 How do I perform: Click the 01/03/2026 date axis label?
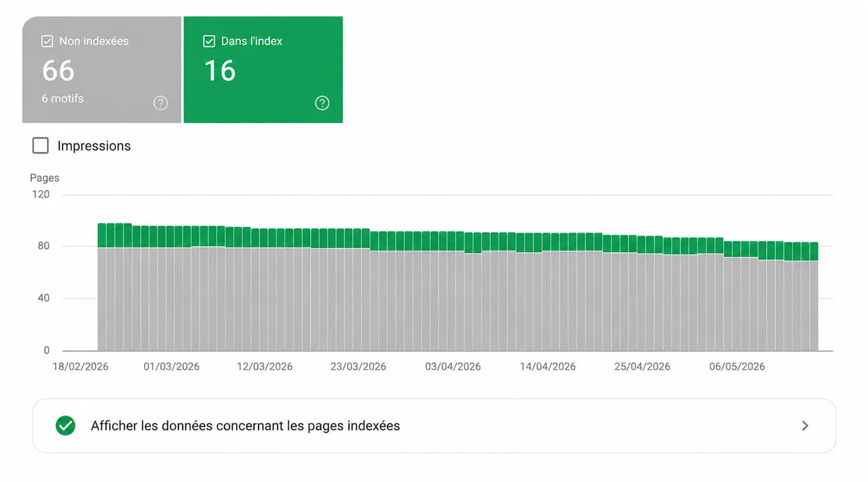pos(171,366)
